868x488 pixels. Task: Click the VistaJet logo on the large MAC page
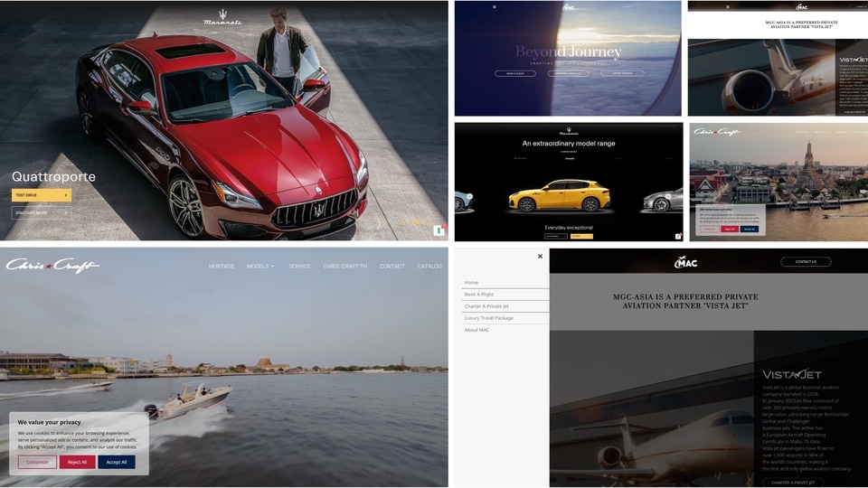coord(792,374)
